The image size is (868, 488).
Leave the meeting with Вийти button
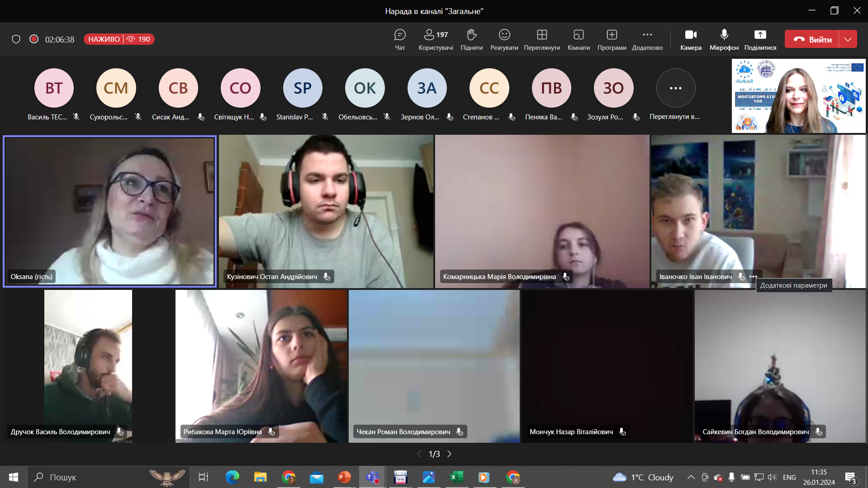click(812, 39)
